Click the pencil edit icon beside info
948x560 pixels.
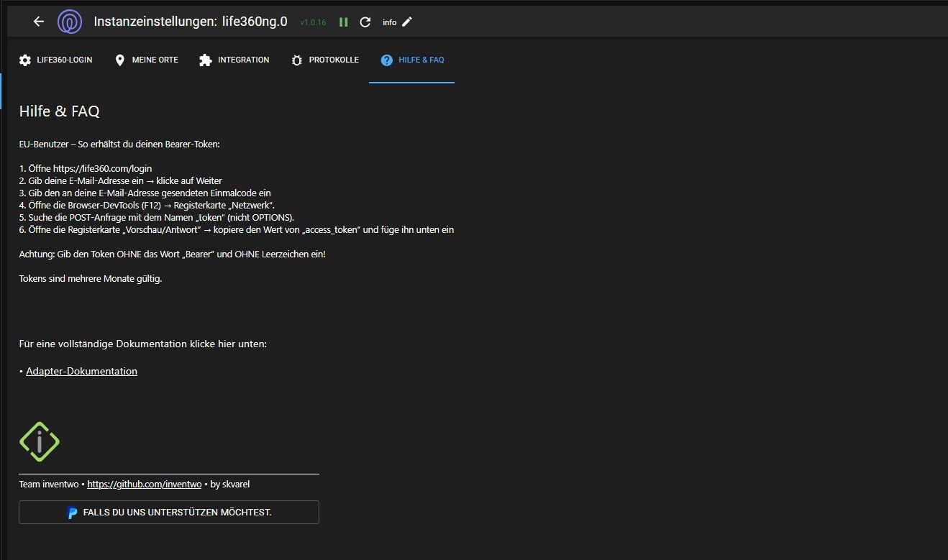tap(407, 22)
